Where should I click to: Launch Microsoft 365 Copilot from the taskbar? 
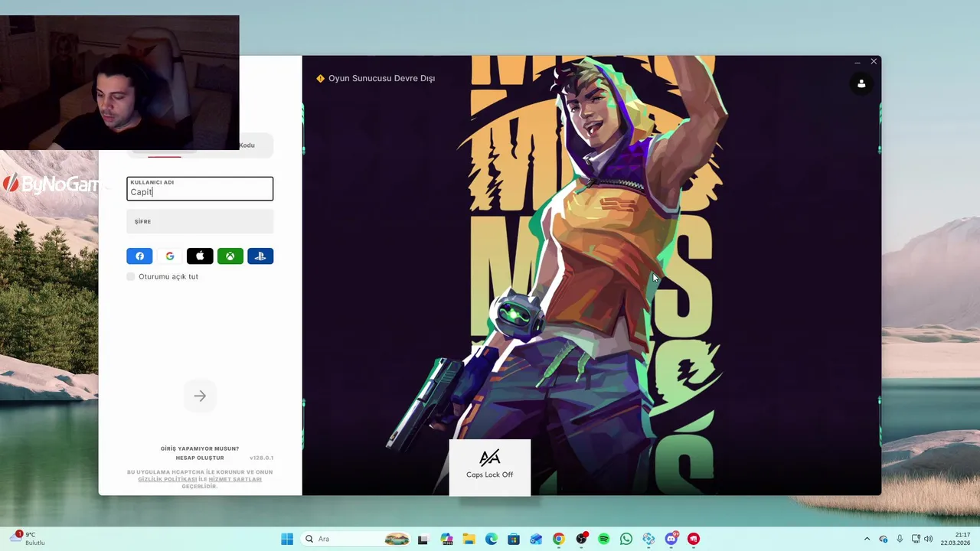coord(446,539)
